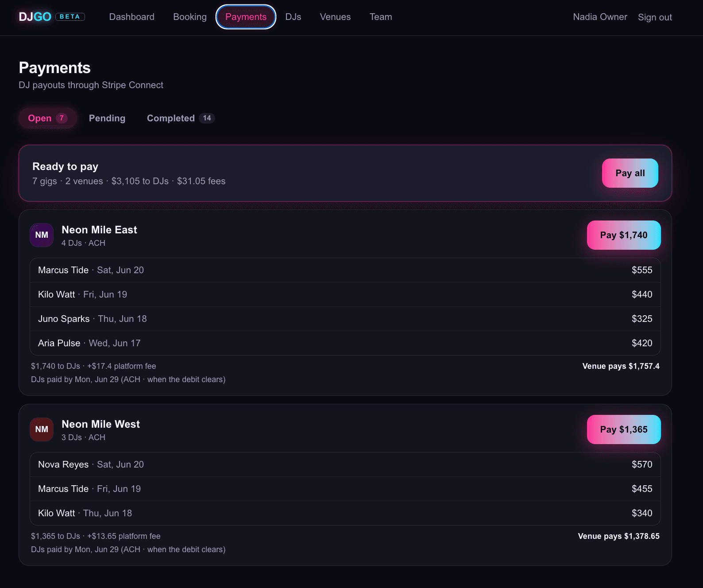Screen dimensions: 703x588
Task: Click the Pay all button
Action: [630, 173]
